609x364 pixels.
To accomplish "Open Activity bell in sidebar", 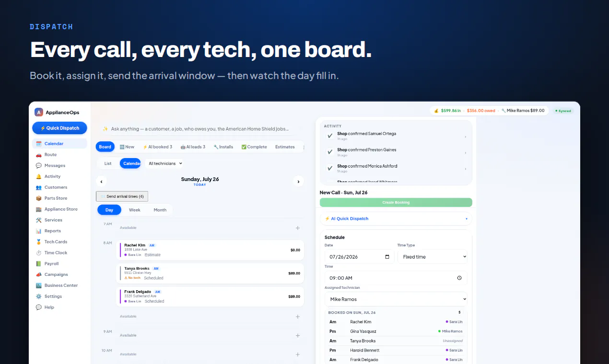I will tap(59, 176).
